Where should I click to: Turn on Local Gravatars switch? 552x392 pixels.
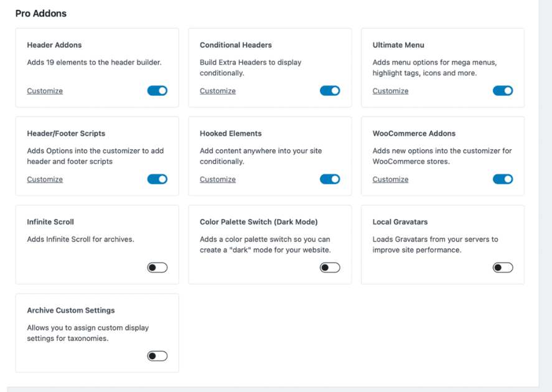(x=503, y=268)
